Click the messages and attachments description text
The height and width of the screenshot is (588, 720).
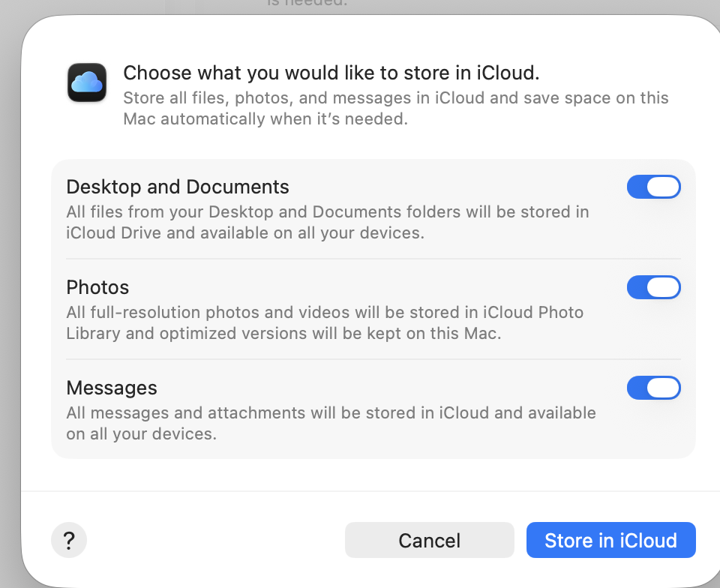[331, 423]
